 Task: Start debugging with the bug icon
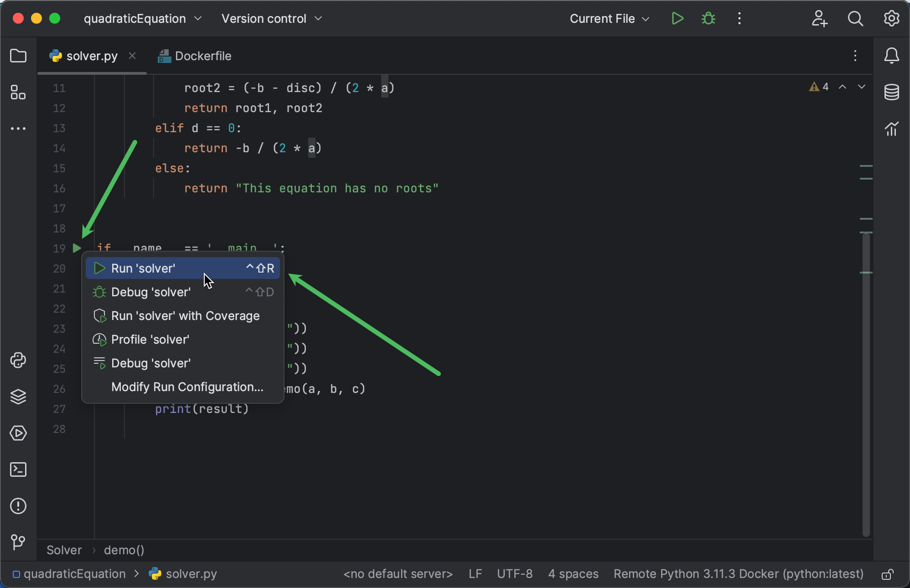click(x=708, y=18)
